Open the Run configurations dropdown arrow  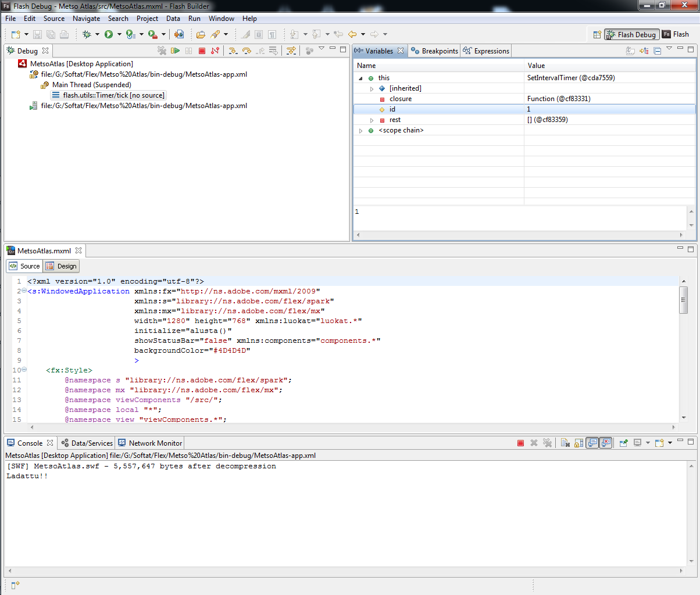pyautogui.click(x=119, y=34)
